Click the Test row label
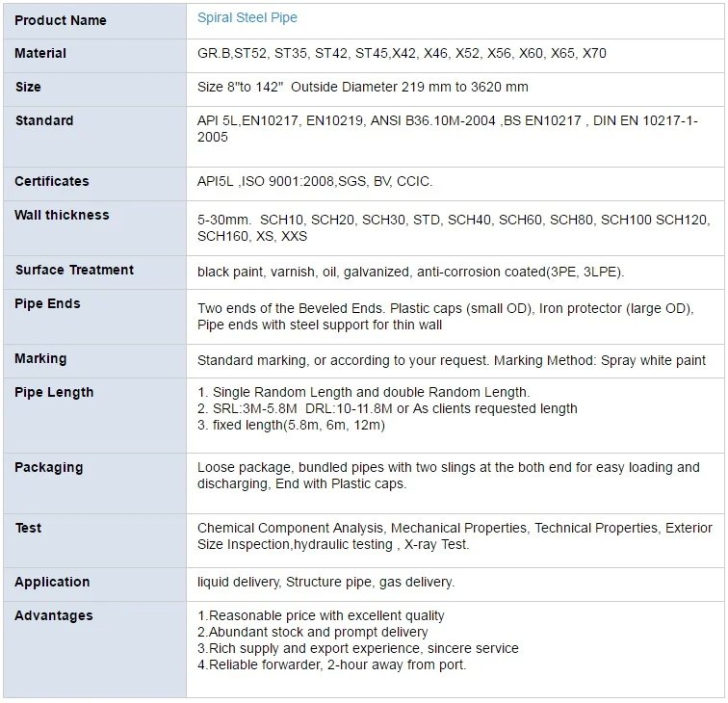Viewport: 728px width, 703px height. pos(28,529)
